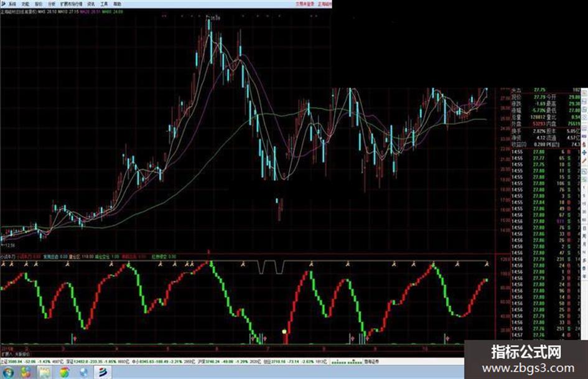This screenshot has width=588, height=379.
Task: Open the 系统 menu
Action: point(12,4)
